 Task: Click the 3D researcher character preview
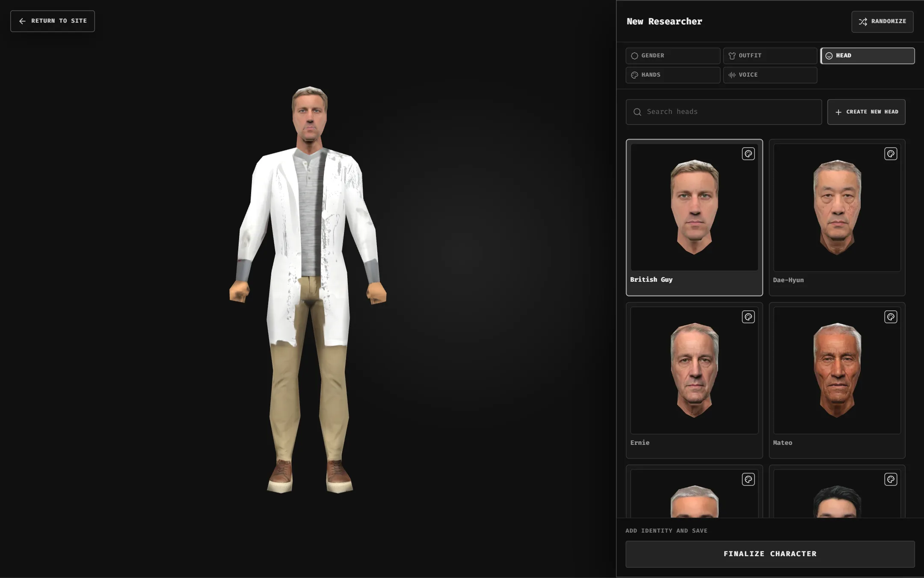tap(308, 289)
